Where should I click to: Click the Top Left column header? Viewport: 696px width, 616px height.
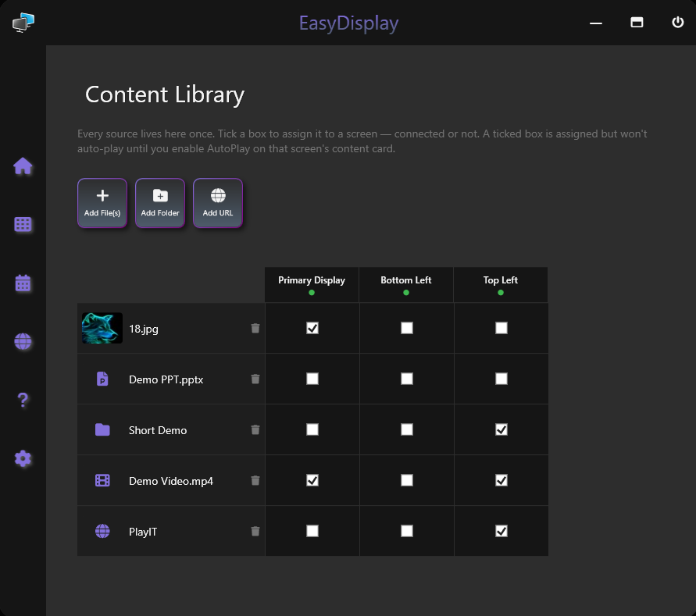(x=501, y=285)
